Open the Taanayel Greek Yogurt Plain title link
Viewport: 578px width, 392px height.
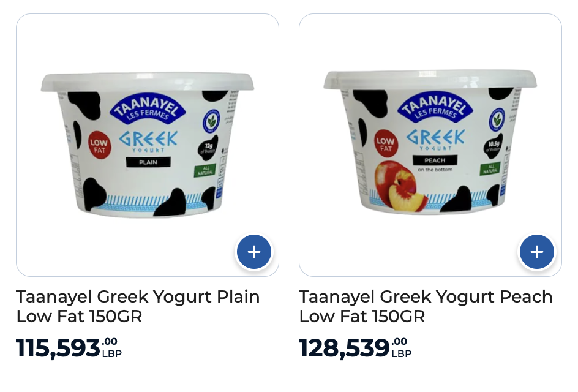138,306
